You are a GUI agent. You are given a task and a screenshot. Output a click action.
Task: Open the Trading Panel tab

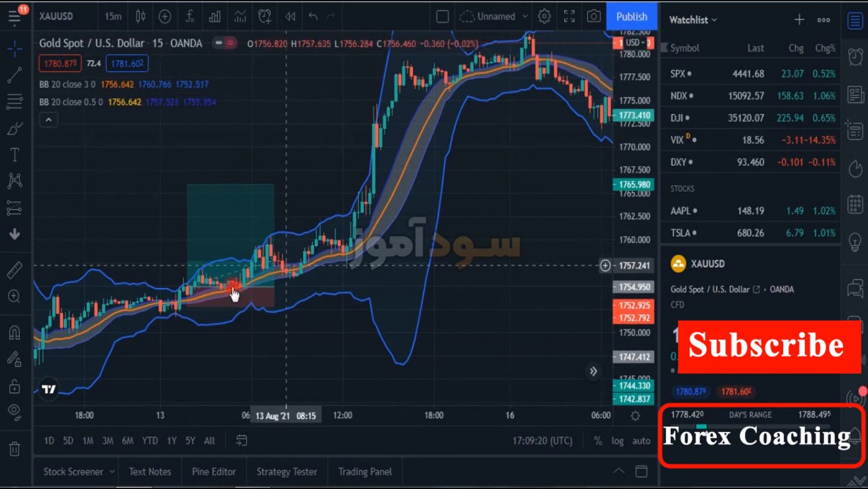tap(365, 472)
